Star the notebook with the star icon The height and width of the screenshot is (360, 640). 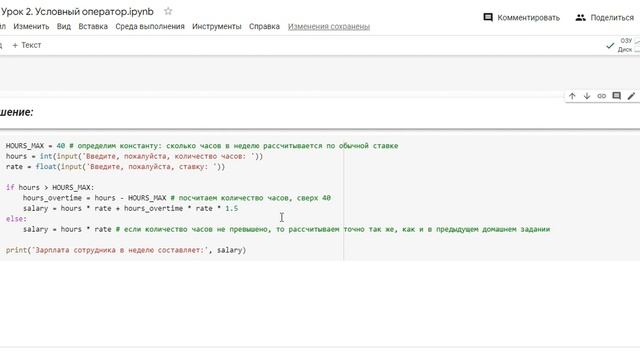[x=168, y=11]
